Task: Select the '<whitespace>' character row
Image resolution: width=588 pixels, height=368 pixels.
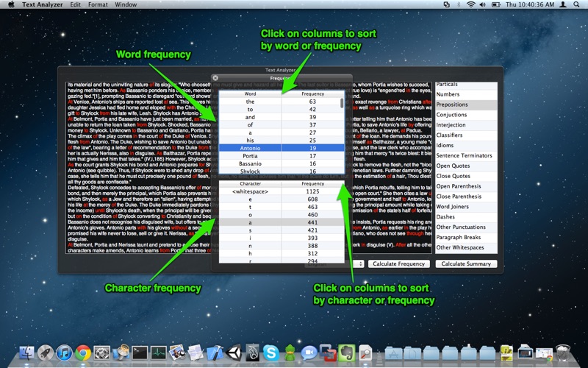Action: [282, 191]
